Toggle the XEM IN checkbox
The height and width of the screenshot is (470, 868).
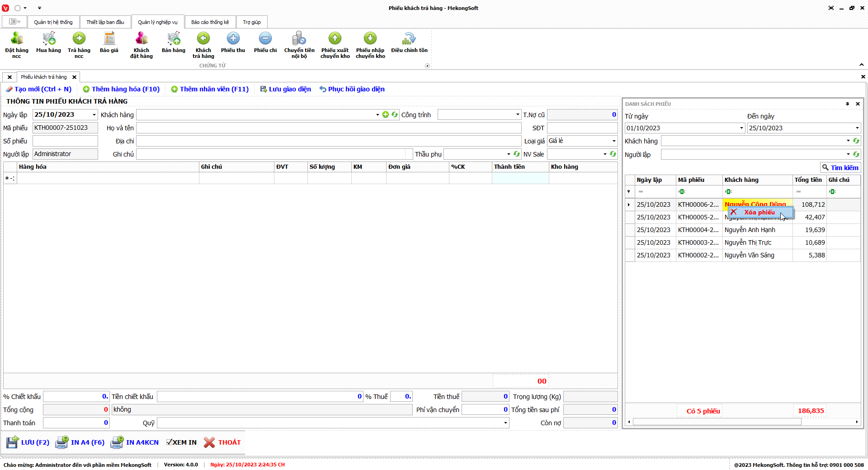170,442
